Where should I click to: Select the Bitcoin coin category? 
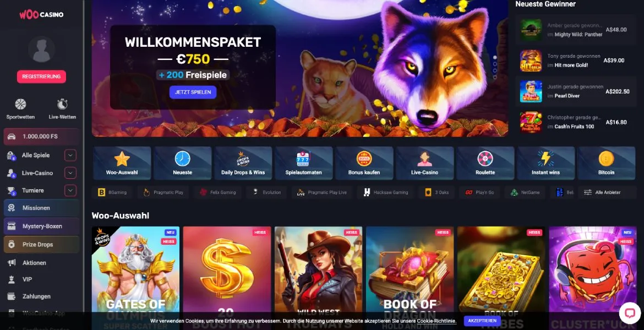606,163
